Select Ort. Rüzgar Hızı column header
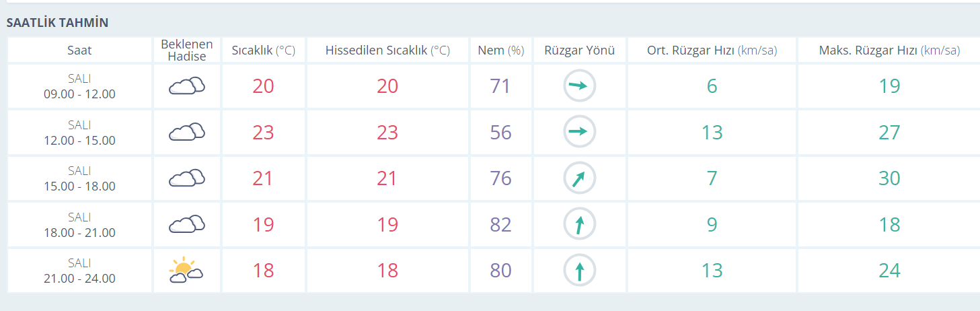Screen dimensions: 980x311 click(x=712, y=50)
